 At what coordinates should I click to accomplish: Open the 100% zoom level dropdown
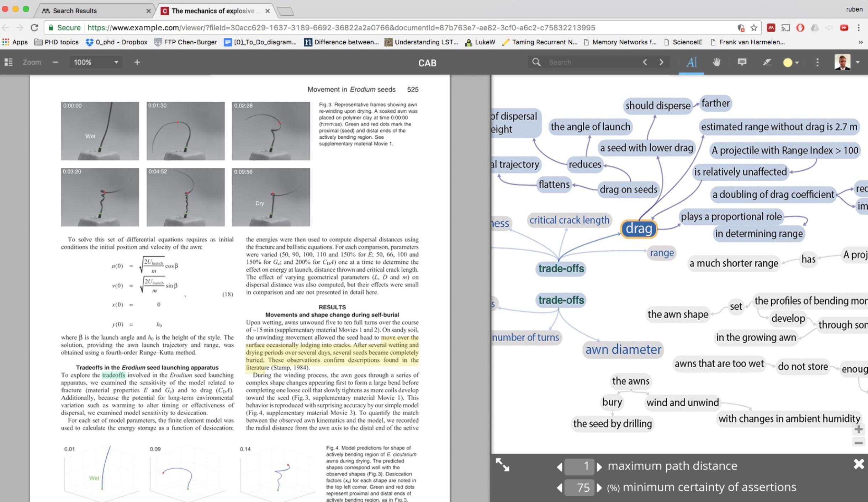click(x=96, y=62)
